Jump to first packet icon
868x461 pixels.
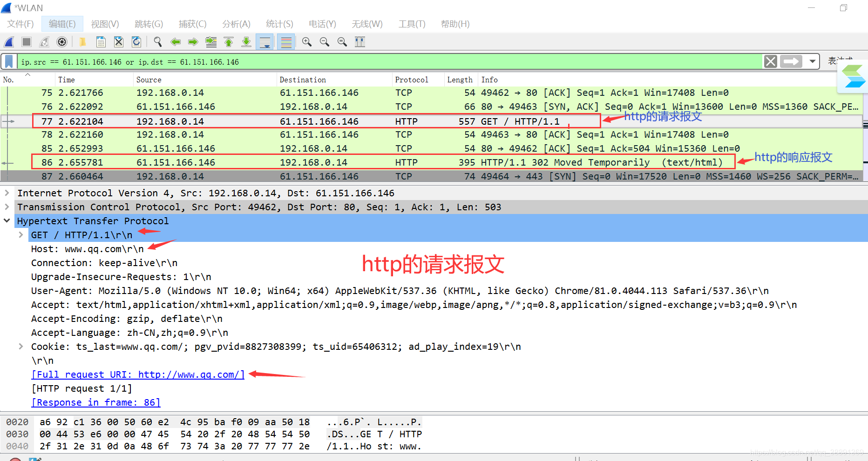(229, 42)
